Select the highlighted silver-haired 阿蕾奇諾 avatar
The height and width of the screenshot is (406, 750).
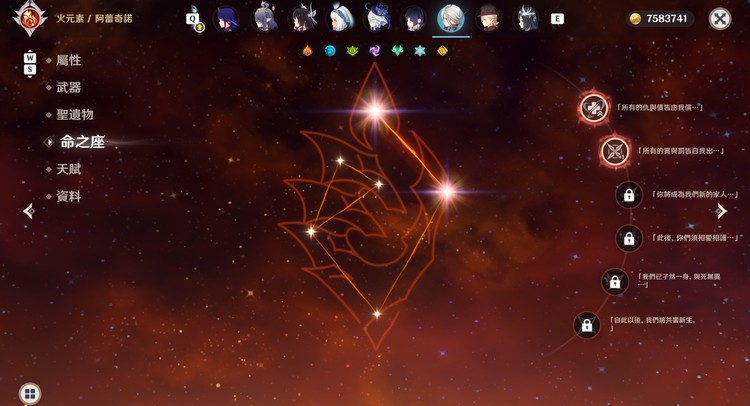click(x=451, y=18)
